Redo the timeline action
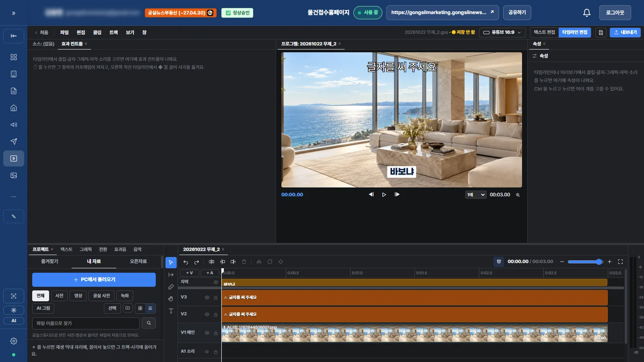 [196, 262]
